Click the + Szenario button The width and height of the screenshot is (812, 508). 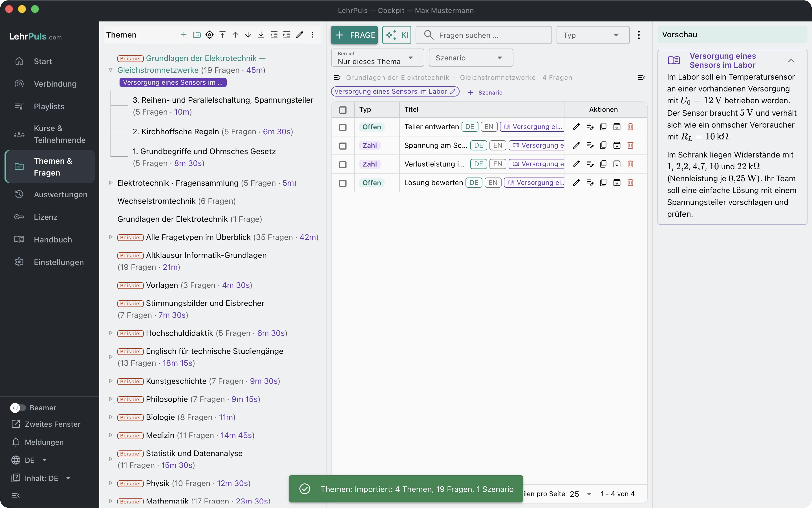click(485, 92)
